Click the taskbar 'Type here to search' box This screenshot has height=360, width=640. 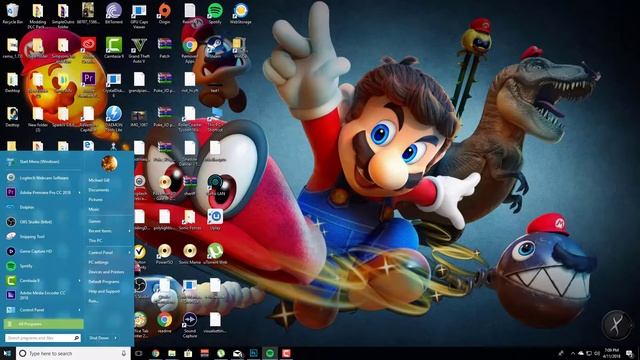(x=73, y=353)
